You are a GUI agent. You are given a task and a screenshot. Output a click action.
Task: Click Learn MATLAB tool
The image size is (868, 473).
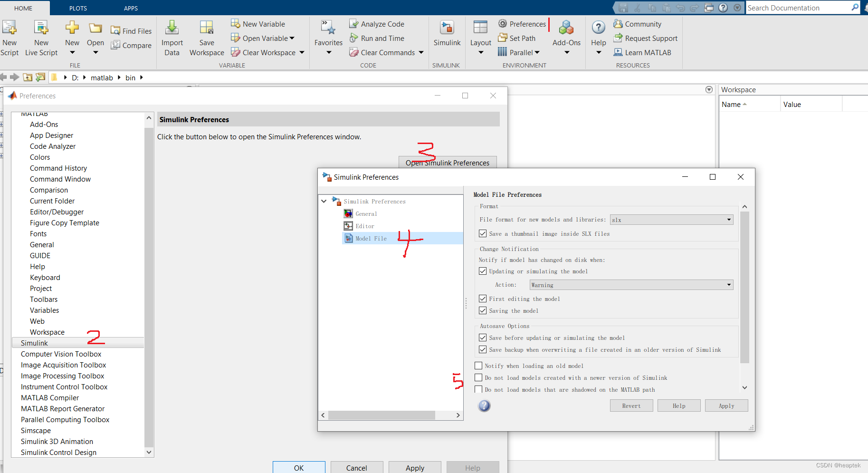click(x=642, y=52)
